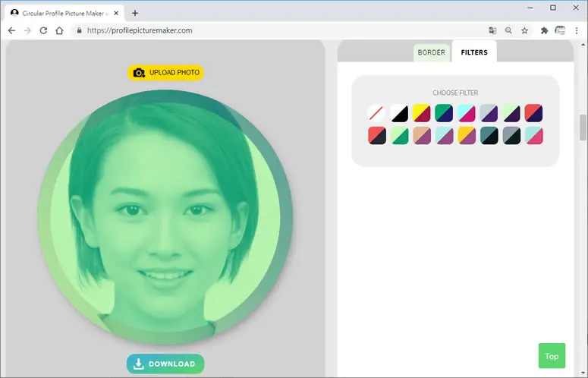Click the DOWNLOAD button

(x=165, y=364)
